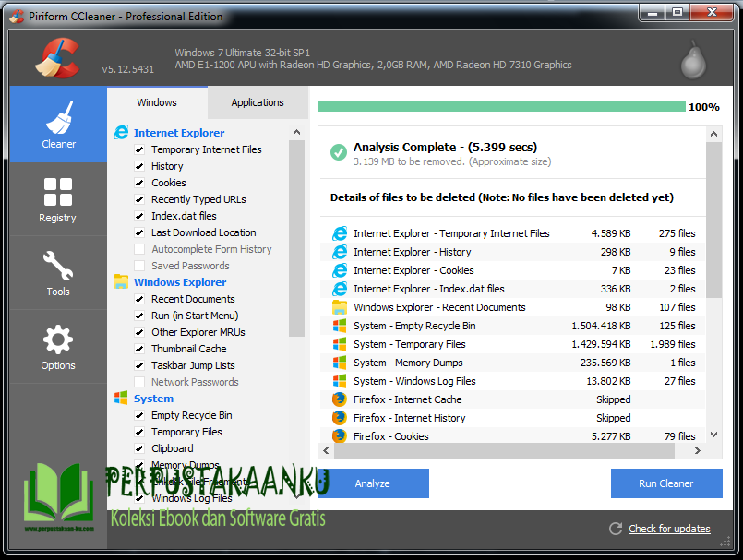Click the Run Cleaner button
The image size is (743, 560).
click(666, 483)
